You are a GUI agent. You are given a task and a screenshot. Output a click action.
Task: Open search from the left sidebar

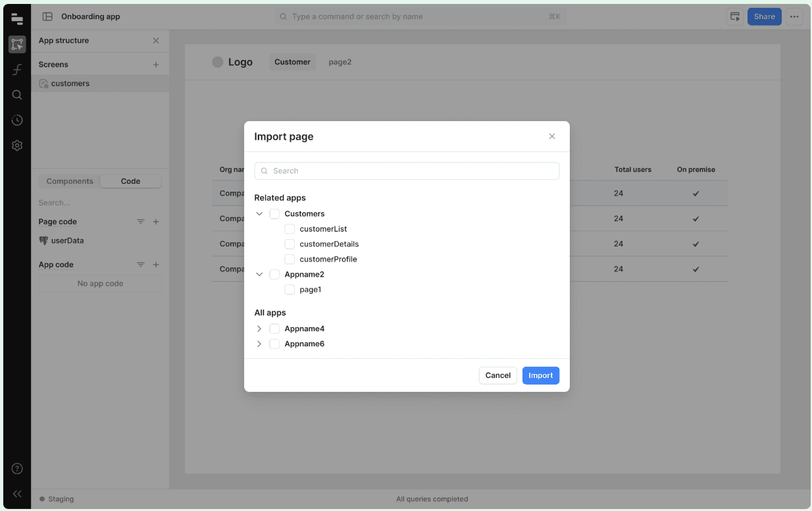tap(16, 94)
